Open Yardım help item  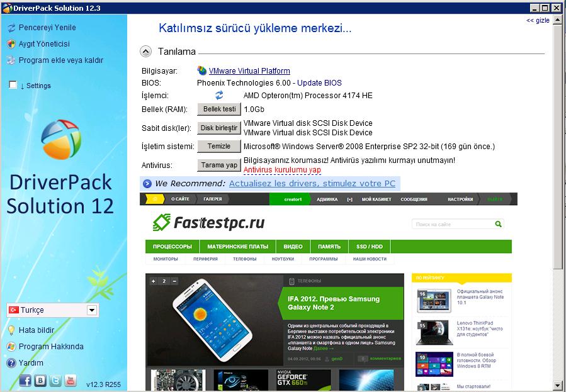point(31,363)
